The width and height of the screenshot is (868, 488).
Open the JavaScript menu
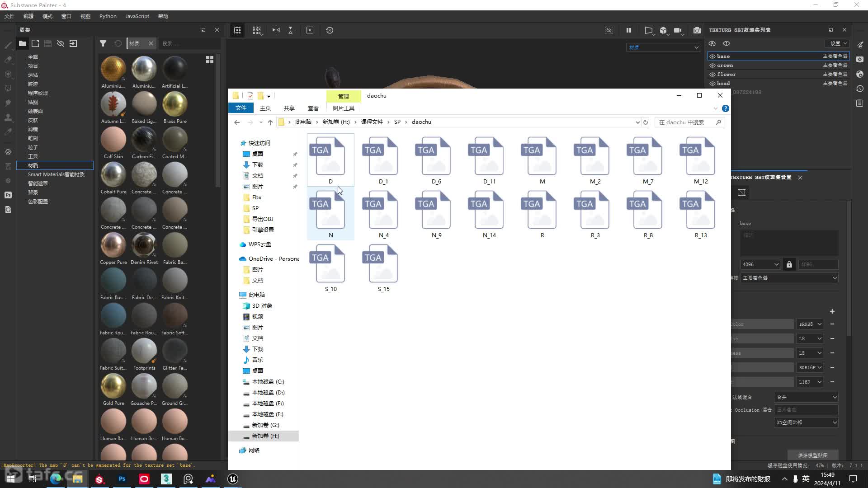tap(137, 16)
